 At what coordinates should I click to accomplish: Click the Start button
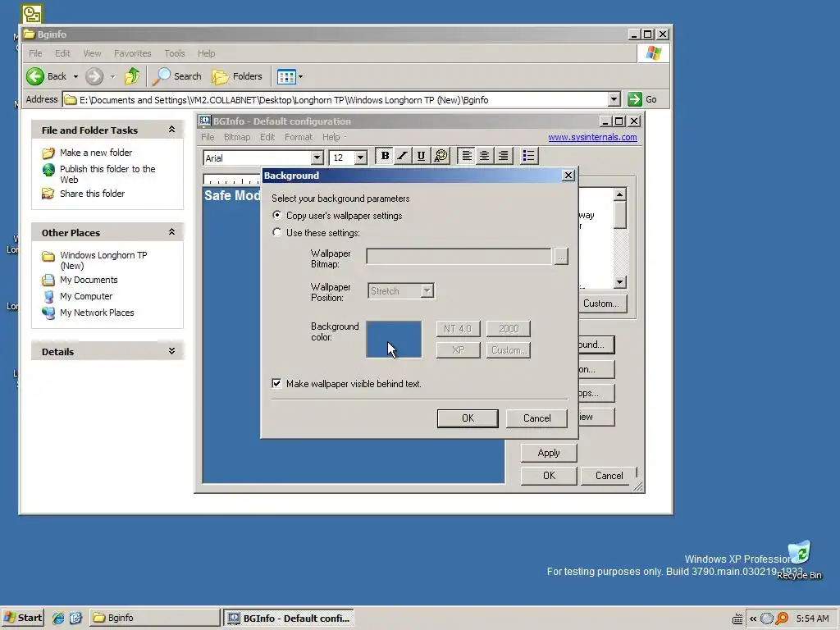23,618
